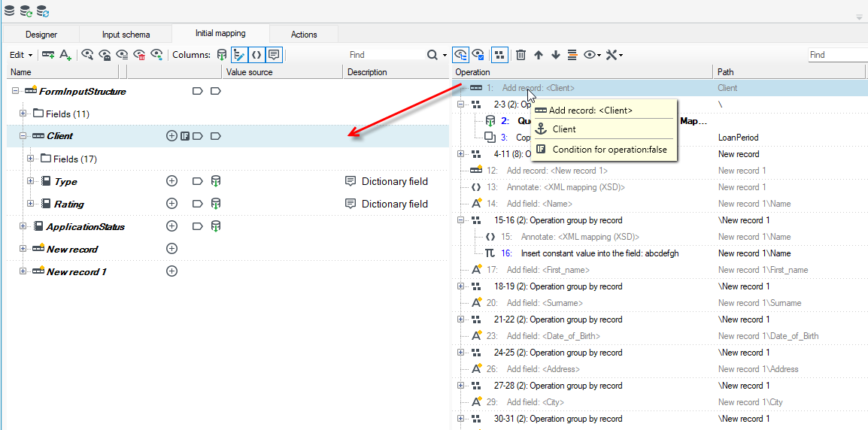
Task: Click the Path column header
Action: click(789, 72)
